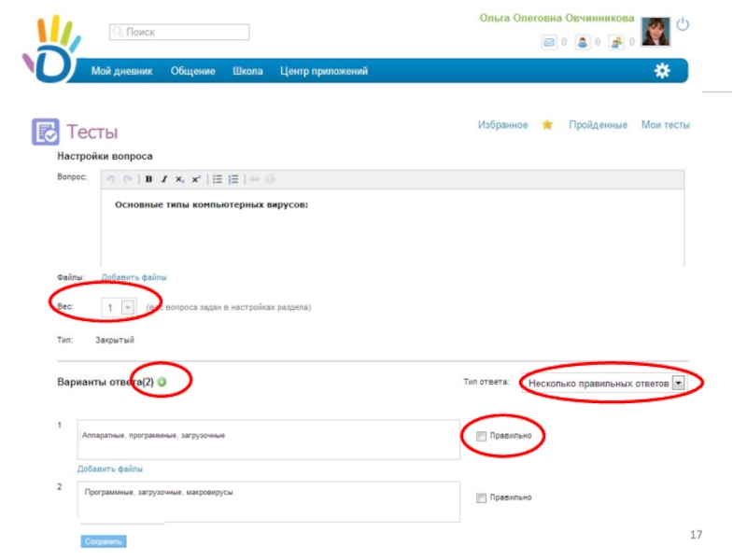Viewport: 747px width, 560px height.
Task: Click the Поиск search field
Action: 179,33
